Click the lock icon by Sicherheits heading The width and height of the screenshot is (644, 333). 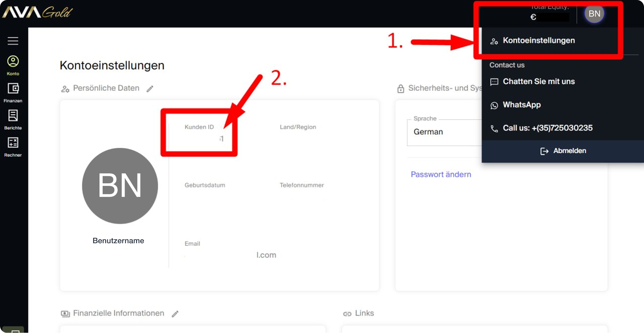point(401,88)
